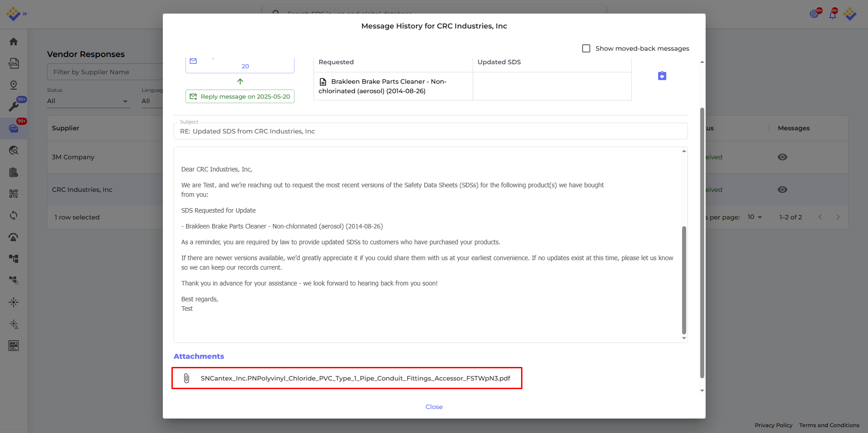Tick Show moved-back messages checkbox

[586, 48]
